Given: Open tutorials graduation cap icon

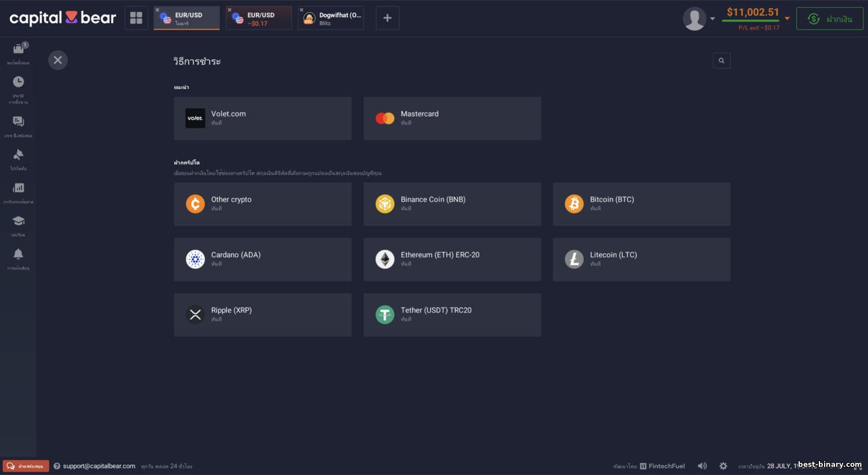Looking at the screenshot, I should [x=19, y=221].
